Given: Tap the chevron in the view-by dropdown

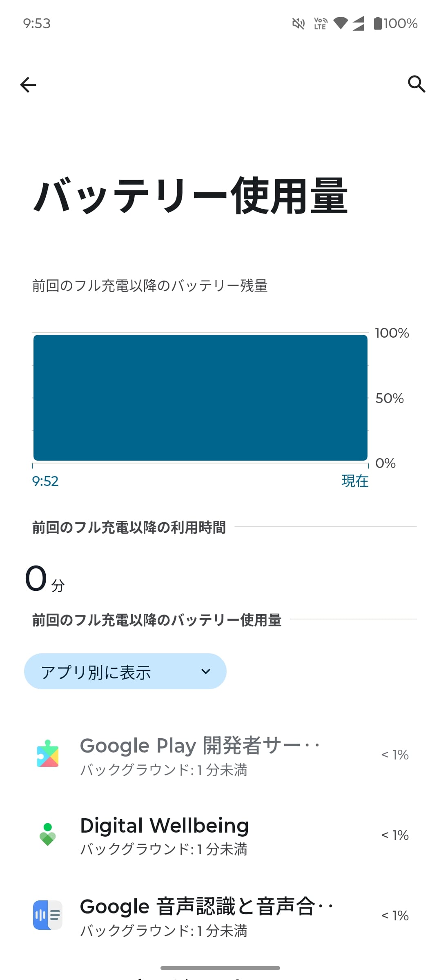Looking at the screenshot, I should point(206,672).
